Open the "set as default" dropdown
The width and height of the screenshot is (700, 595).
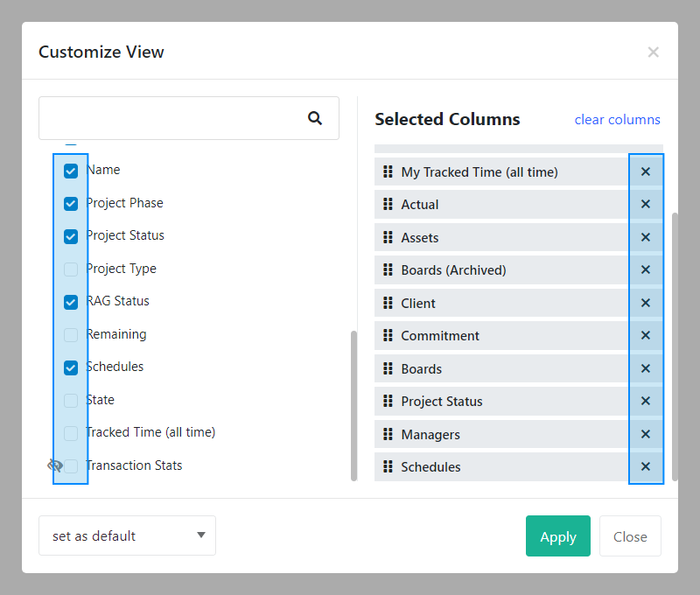[127, 535]
